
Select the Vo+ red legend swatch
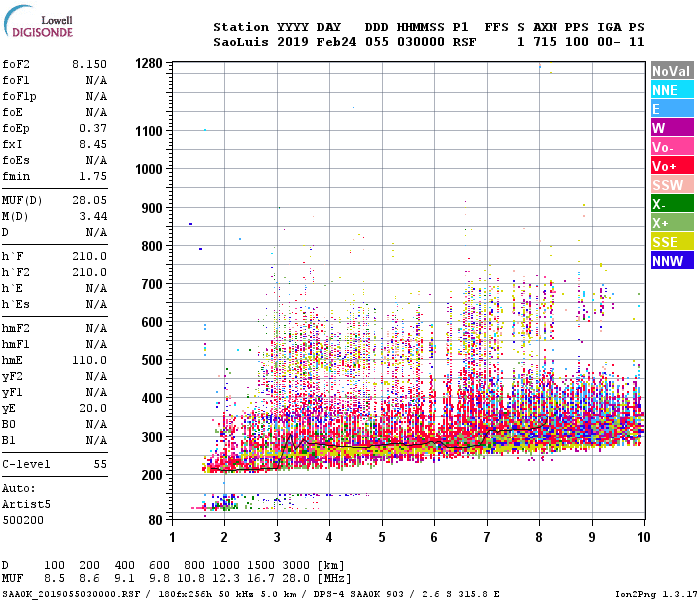(x=672, y=166)
